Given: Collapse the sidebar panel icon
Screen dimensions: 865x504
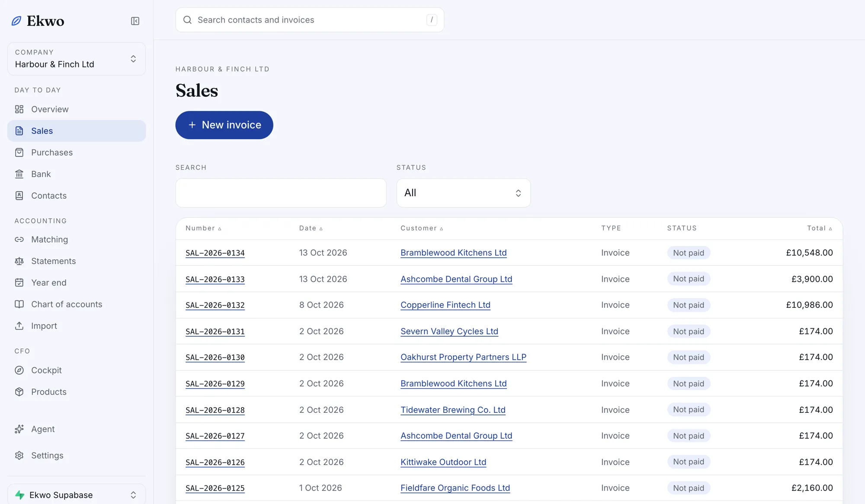Looking at the screenshot, I should pos(135,21).
